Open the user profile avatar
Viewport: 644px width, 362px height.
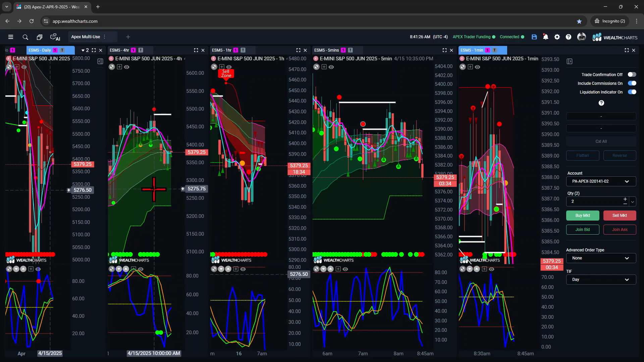[582, 37]
